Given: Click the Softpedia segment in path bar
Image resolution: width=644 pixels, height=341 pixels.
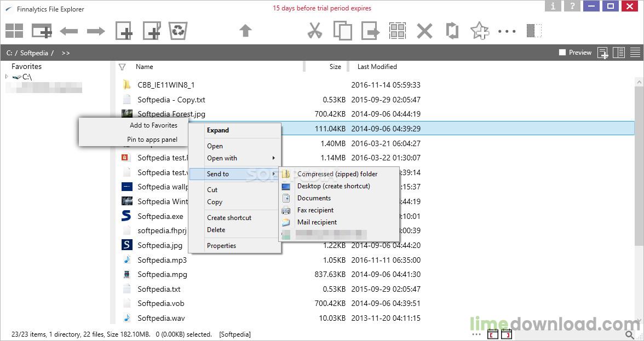Looking at the screenshot, I should pos(34,53).
